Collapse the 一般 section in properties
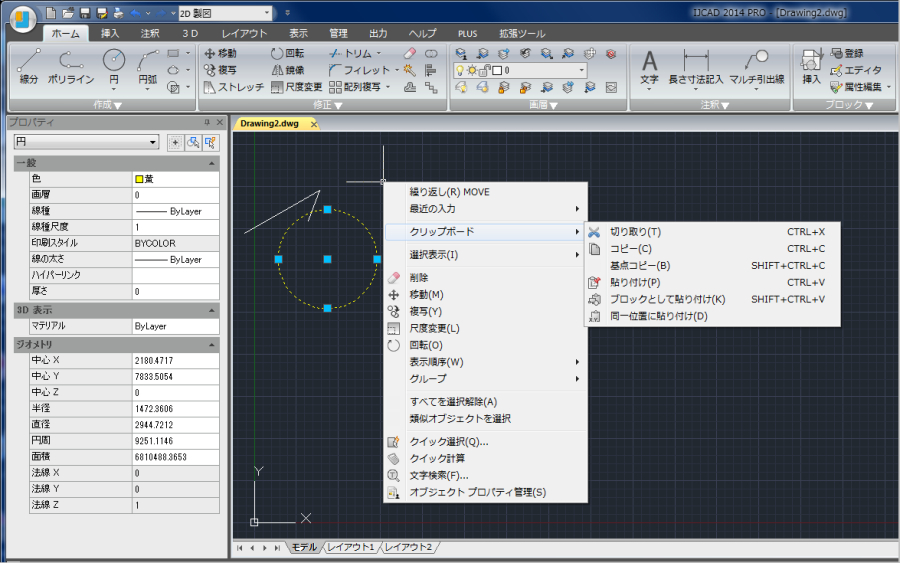This screenshot has height=563, width=900. 211,164
